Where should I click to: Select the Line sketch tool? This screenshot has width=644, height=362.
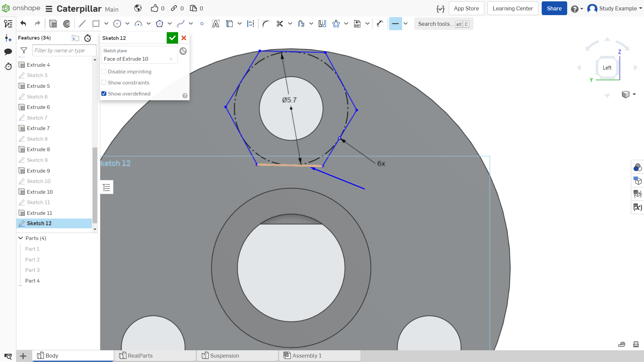point(82,24)
